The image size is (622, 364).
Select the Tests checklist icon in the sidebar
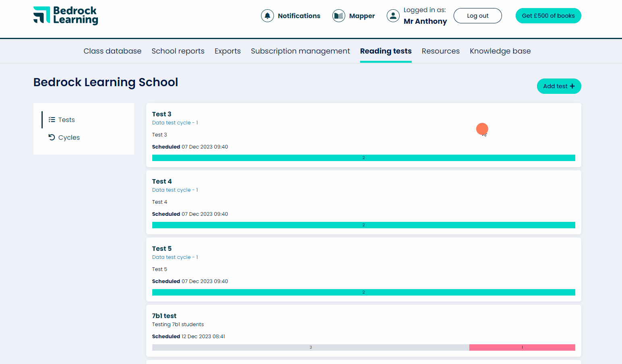52,119
